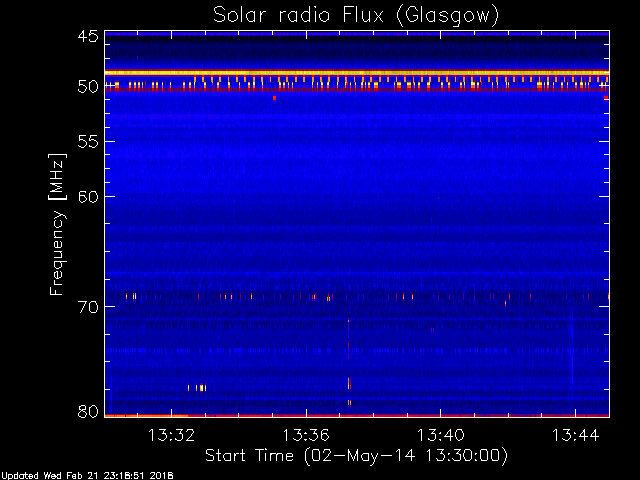The image size is (640, 480).
Task: Click the 50 frequency tick label
Action: coord(88,87)
